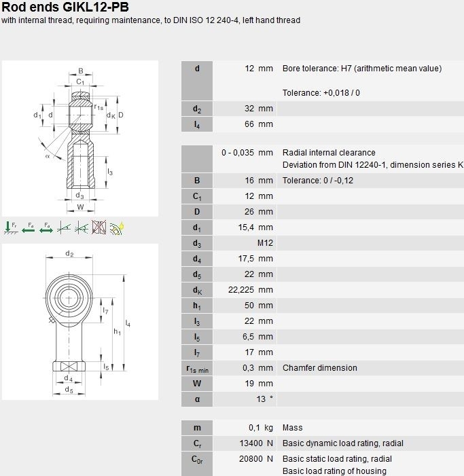Click the l3 parameter label cell
Image resolution: width=464 pixels, height=476 pixels.
click(197, 321)
